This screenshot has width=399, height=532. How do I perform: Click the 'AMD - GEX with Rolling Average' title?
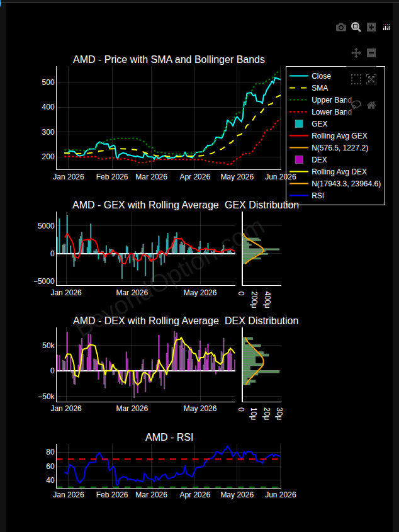click(x=145, y=205)
